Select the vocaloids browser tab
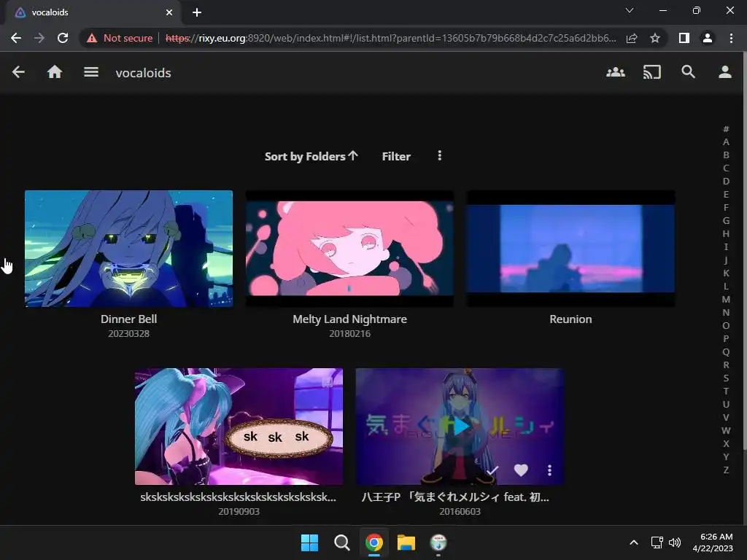 click(93, 12)
